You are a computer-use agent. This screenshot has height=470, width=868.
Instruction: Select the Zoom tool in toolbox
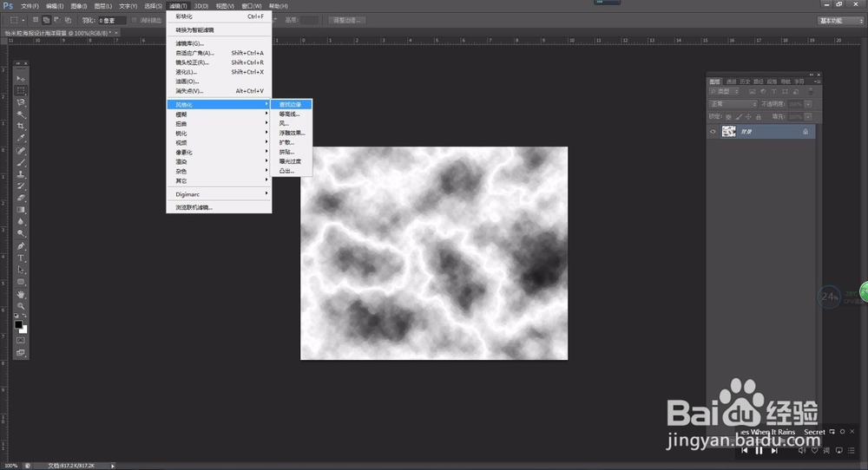(21, 306)
